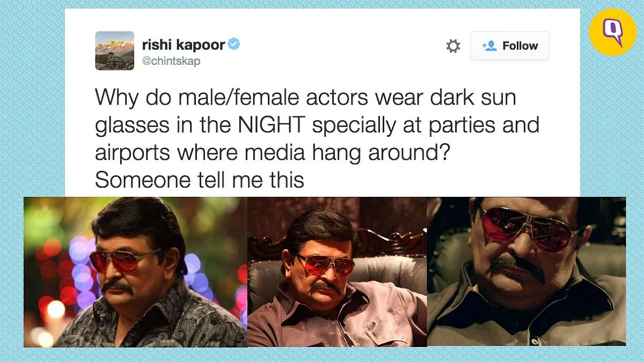Click the line 'Someone tell me this'

coord(200,180)
